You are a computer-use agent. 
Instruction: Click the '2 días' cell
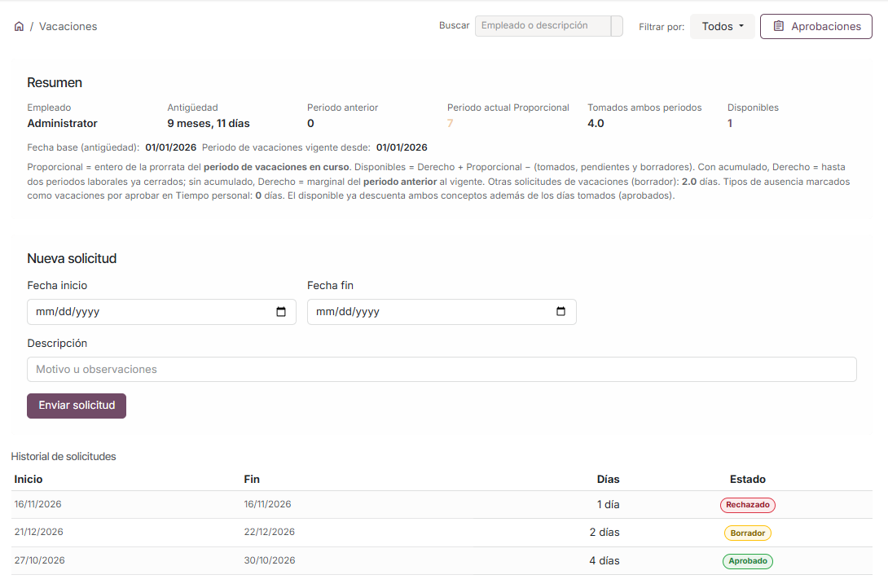pos(604,533)
